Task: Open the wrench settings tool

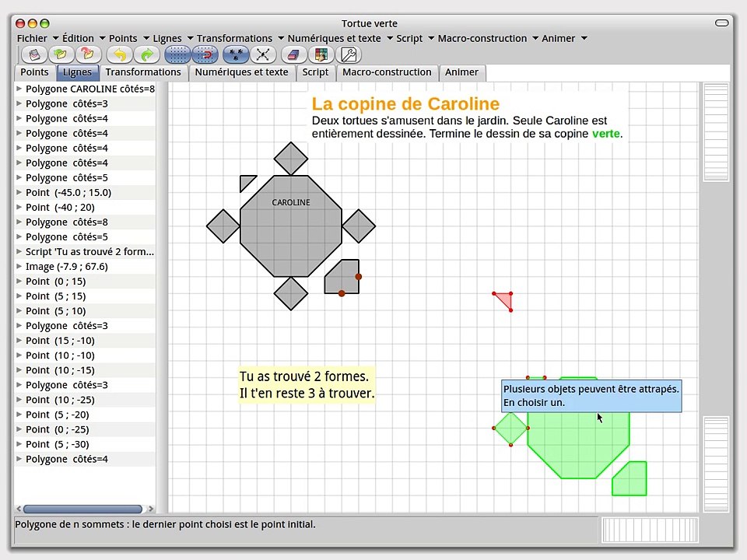Action: (x=349, y=54)
